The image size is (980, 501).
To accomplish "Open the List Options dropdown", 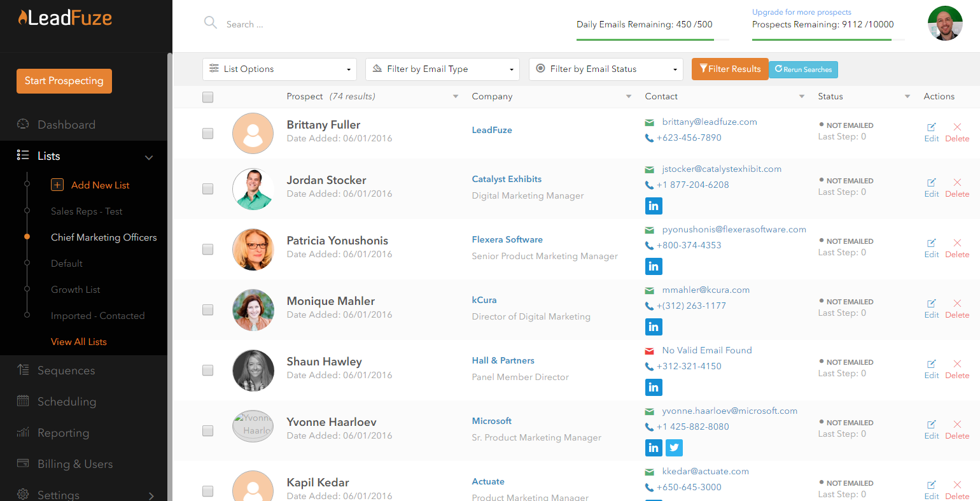I will tap(279, 69).
